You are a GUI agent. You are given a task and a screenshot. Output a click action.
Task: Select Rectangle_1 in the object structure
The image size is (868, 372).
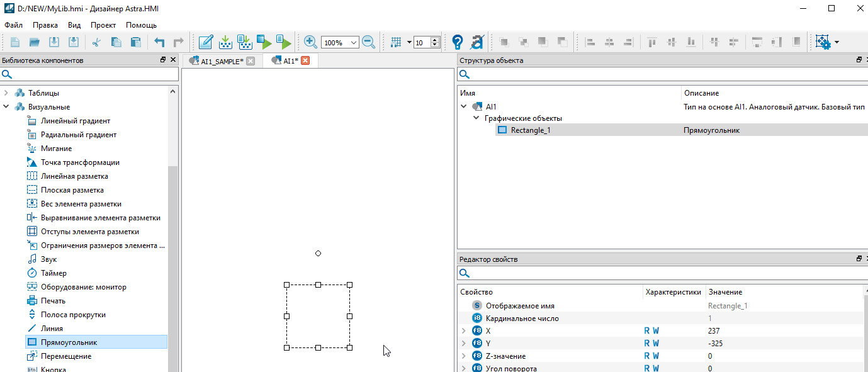530,130
